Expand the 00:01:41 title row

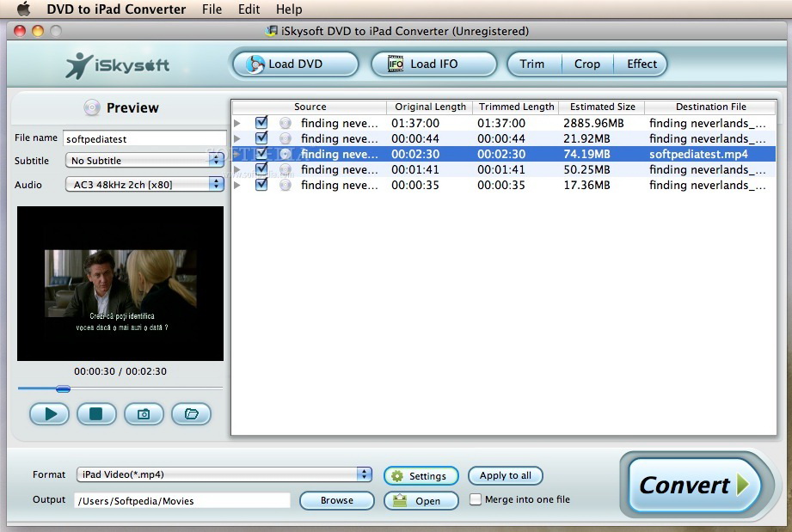pyautogui.click(x=236, y=169)
